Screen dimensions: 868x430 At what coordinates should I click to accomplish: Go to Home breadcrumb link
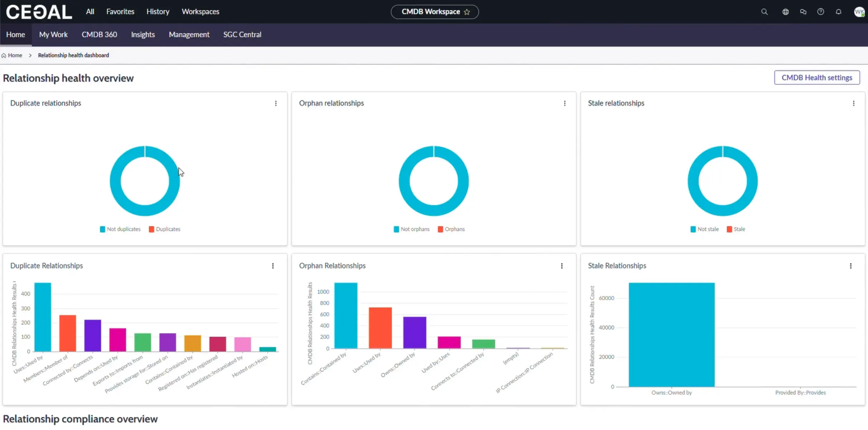[x=15, y=55]
